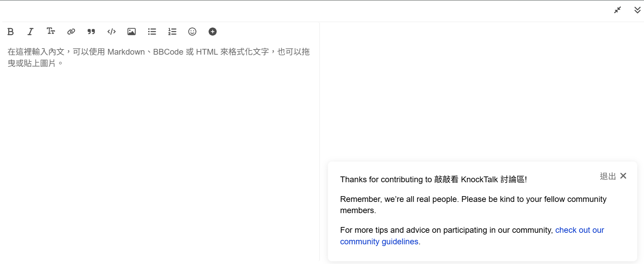Viewport: 644px width, 264px height.
Task: Open the font size tool
Action: point(51,32)
